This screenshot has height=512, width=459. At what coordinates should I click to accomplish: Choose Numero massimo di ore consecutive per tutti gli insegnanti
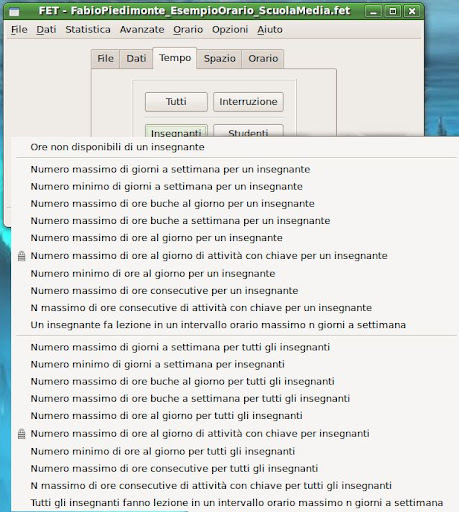(x=174, y=469)
